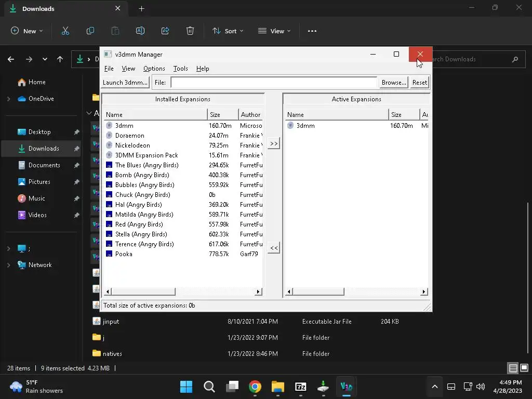532x399 pixels.
Task: Open Pictures in Explorer sidebar
Action: click(39, 182)
